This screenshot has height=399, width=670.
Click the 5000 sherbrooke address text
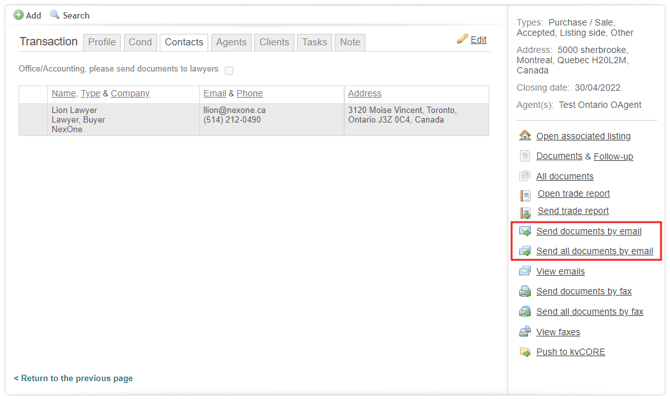pos(592,50)
